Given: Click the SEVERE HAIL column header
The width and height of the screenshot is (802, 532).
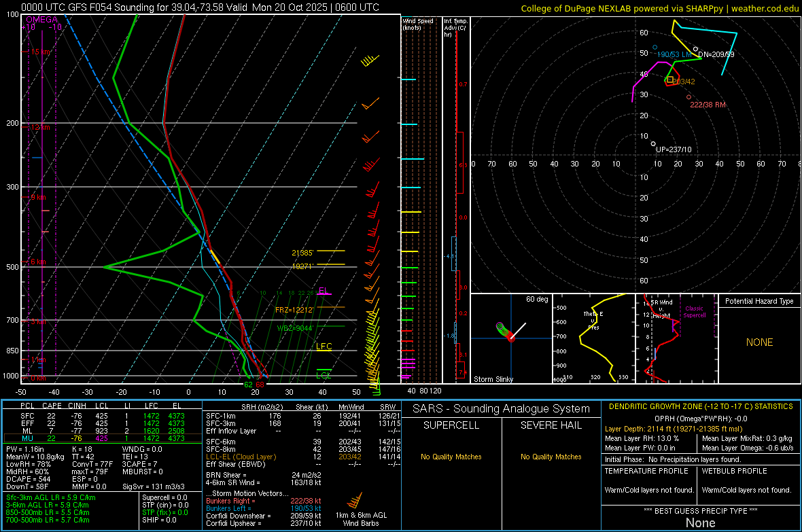Looking at the screenshot, I should (551, 425).
